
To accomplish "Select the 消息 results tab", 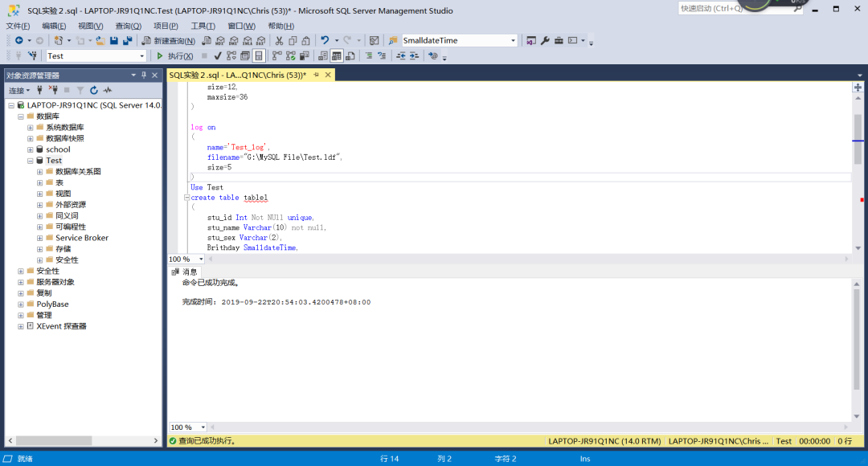I will 184,272.
